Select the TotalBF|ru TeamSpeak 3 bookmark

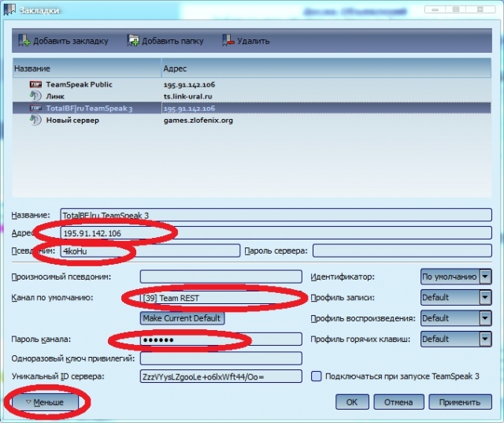point(252,108)
